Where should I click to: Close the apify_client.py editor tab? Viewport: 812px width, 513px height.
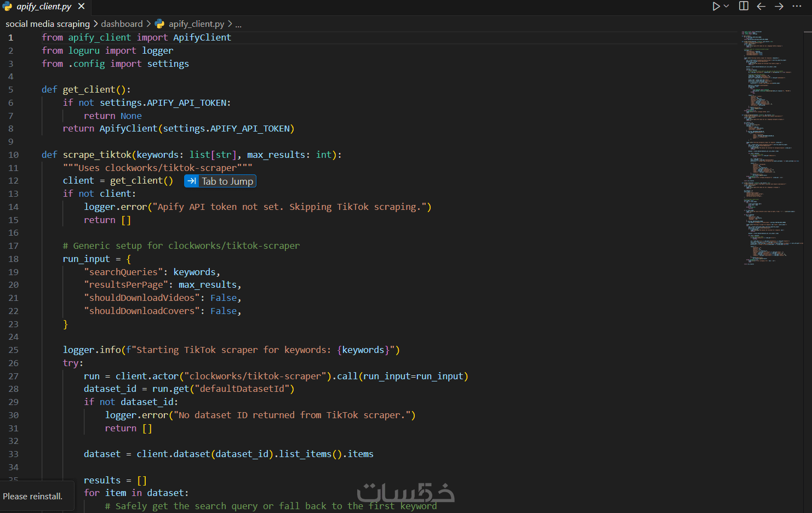81,6
